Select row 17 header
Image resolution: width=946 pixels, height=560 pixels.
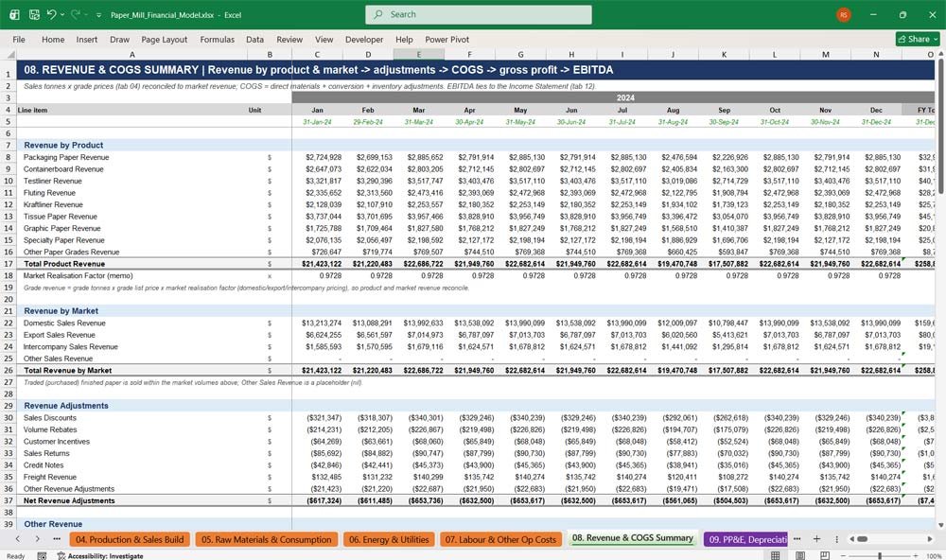tap(9, 264)
